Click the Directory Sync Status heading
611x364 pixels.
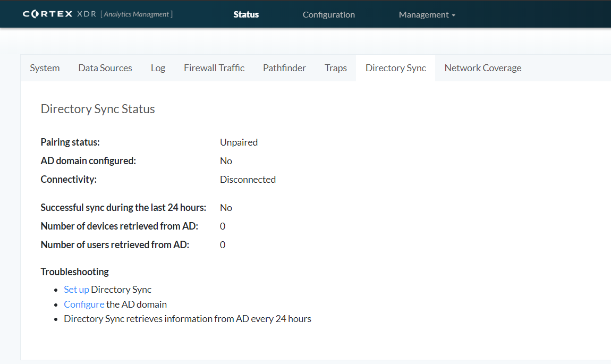(98, 109)
